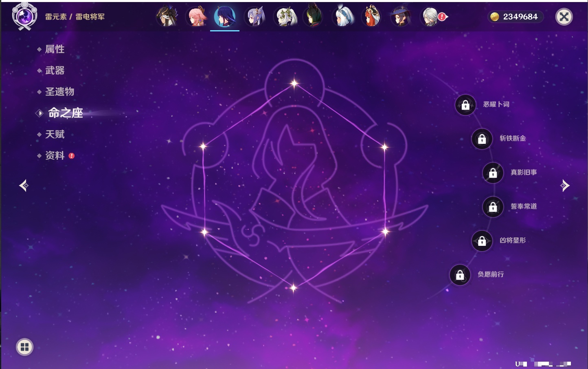Select the portrait wearing a dark witch hat
Screen dimensions: 588x369
point(401,17)
